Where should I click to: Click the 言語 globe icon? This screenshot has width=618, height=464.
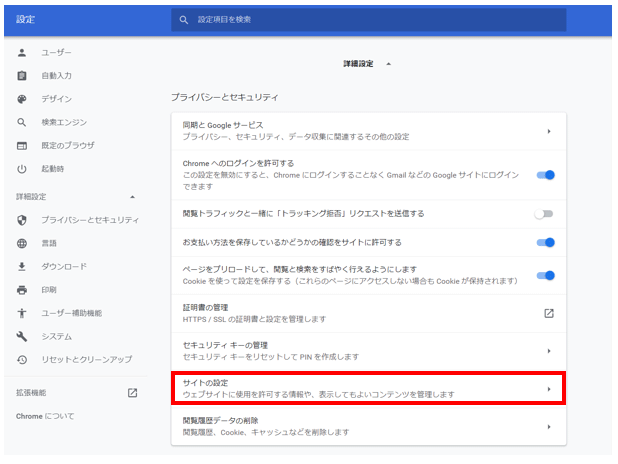click(22, 243)
